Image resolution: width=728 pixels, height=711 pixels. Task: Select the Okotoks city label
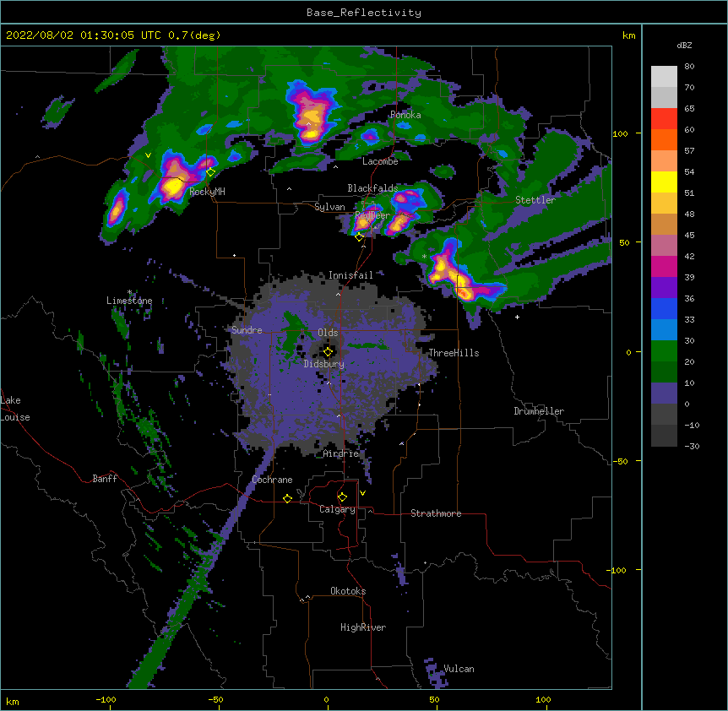coord(348,591)
